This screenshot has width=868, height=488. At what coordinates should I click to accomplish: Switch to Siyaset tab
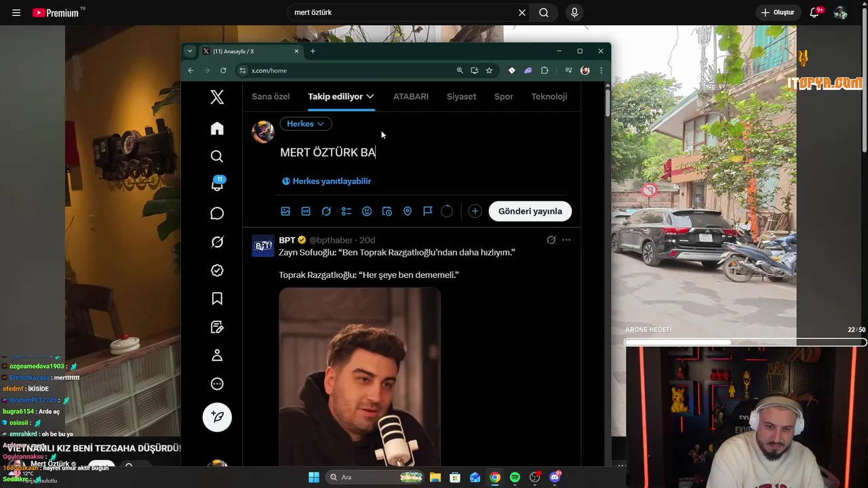pyautogui.click(x=461, y=96)
